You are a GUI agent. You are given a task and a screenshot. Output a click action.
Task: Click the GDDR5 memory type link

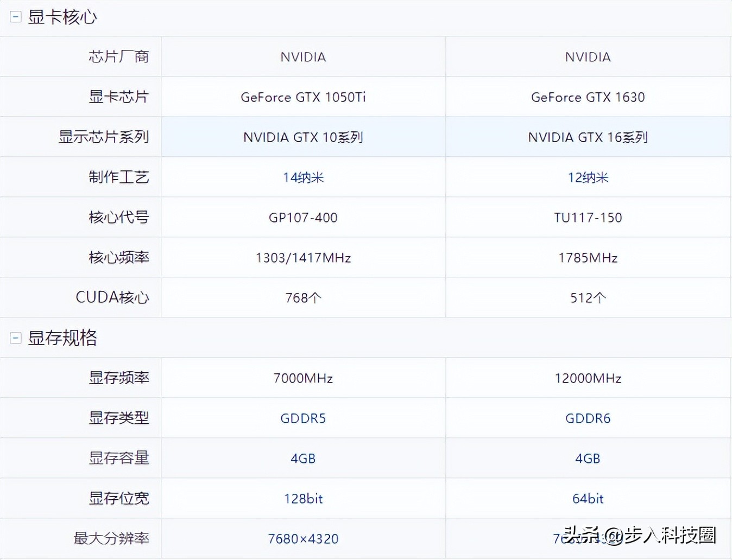[x=302, y=418]
